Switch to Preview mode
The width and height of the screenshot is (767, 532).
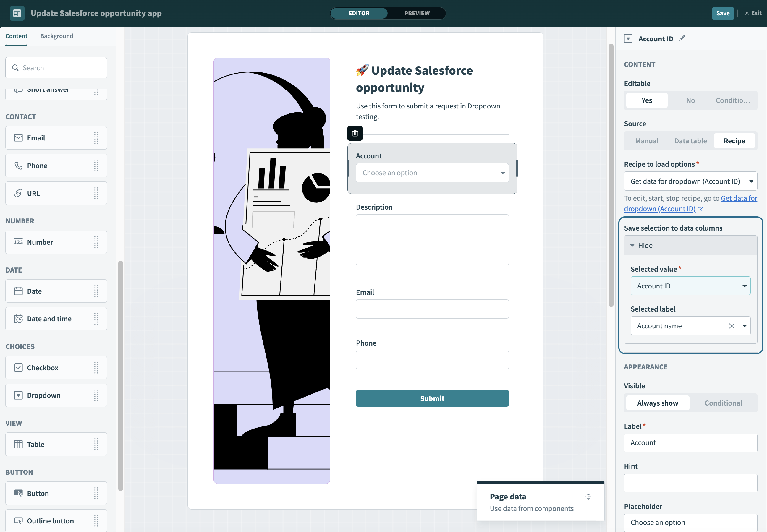[417, 13]
